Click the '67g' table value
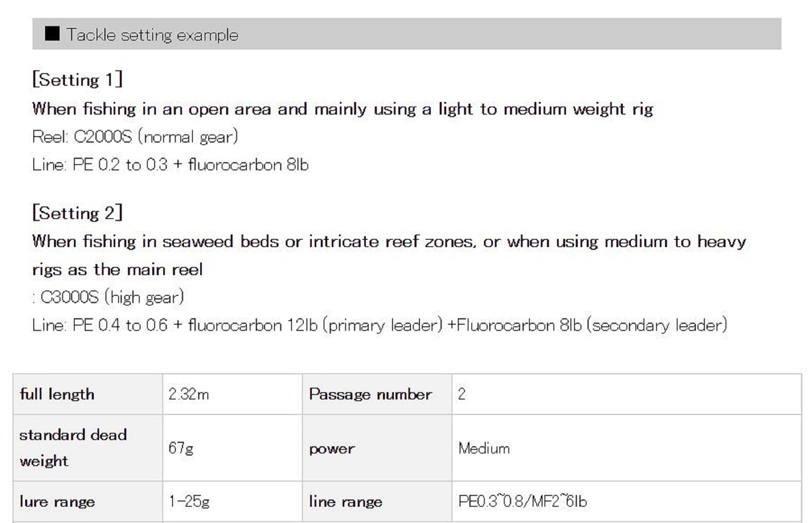This screenshot has height=523, width=812. coord(181,448)
